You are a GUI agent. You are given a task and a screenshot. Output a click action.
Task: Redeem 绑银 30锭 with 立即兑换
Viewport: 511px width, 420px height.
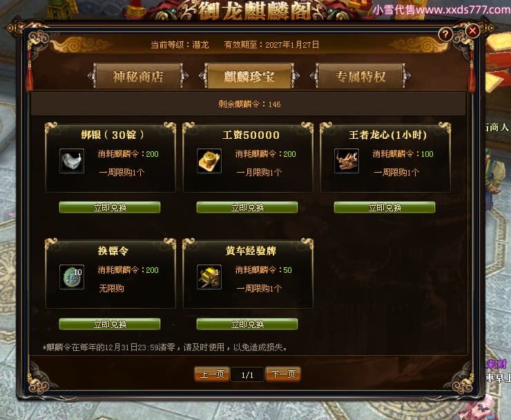[x=110, y=207]
